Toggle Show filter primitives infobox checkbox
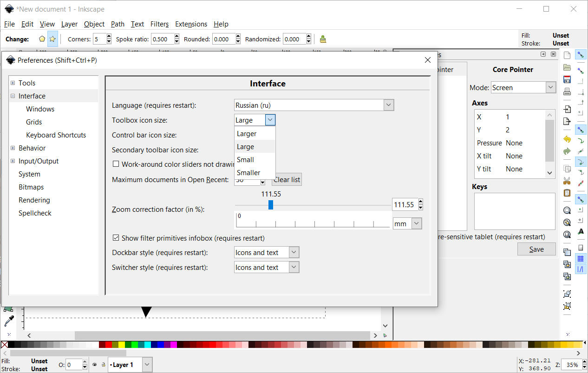588x373 pixels. pyautogui.click(x=116, y=238)
